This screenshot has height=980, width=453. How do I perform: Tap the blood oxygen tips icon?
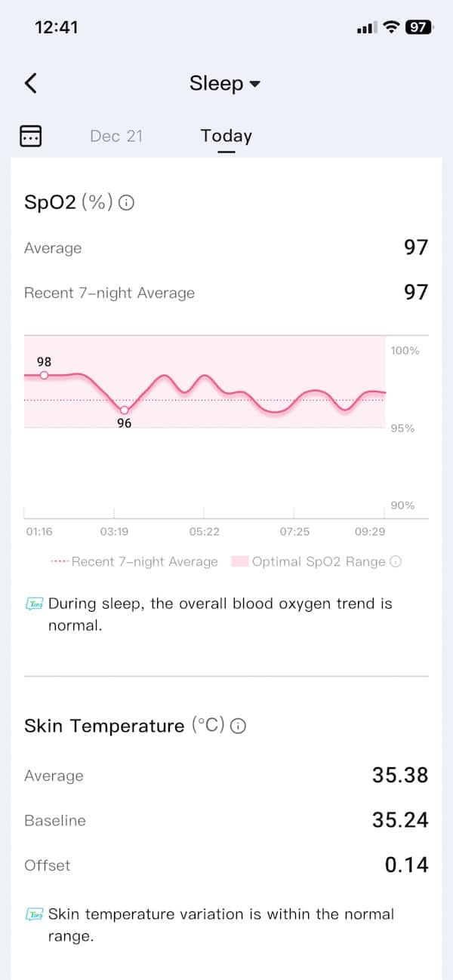pos(34,604)
